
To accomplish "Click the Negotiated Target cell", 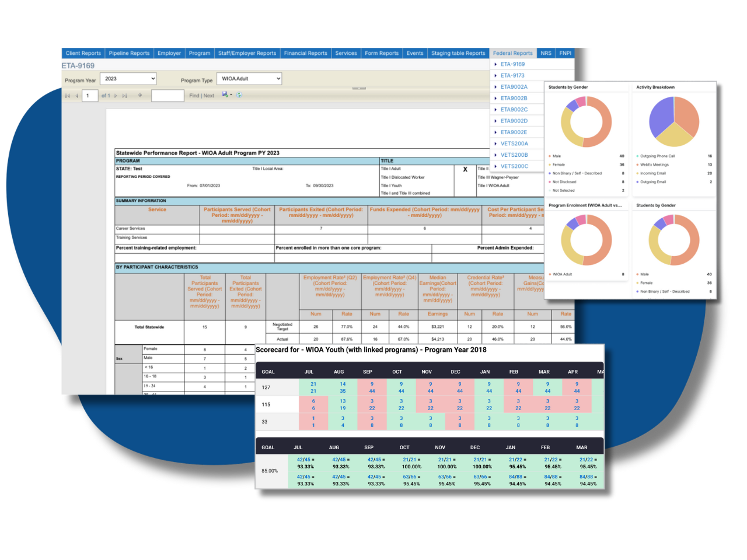I will (282, 327).
